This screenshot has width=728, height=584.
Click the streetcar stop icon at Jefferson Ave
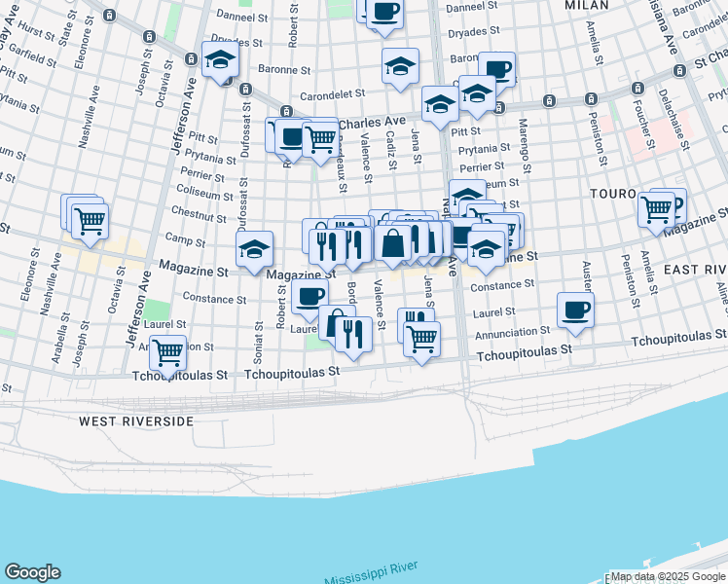point(191,59)
